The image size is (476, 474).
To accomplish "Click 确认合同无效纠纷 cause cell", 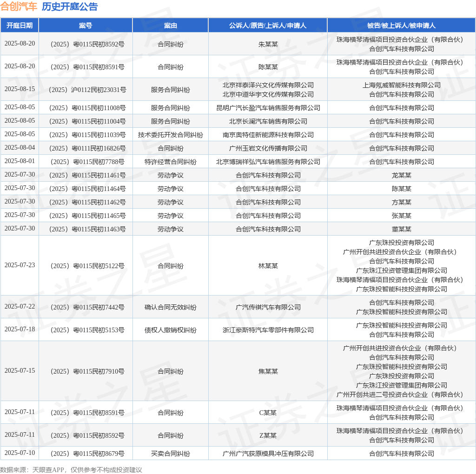I will [x=171, y=307].
